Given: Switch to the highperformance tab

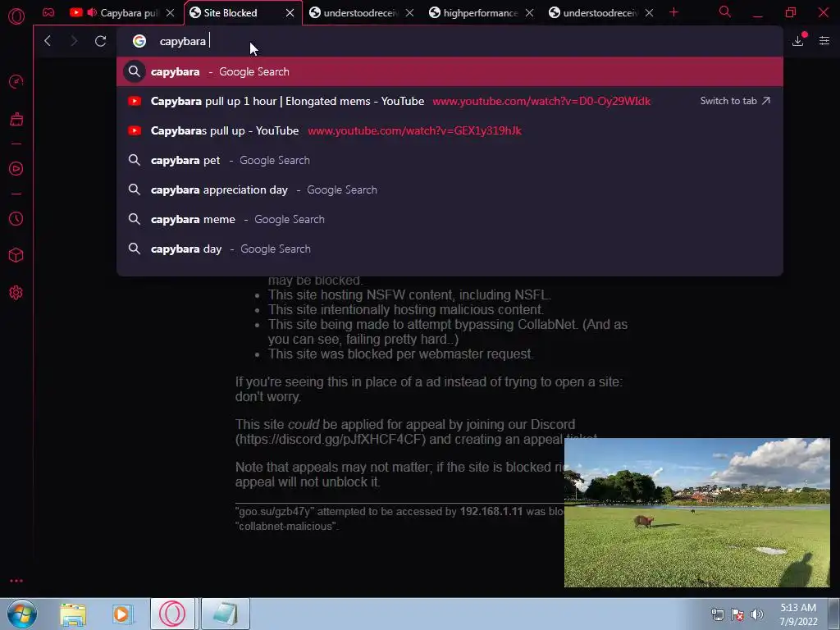Looking at the screenshot, I should click(481, 13).
